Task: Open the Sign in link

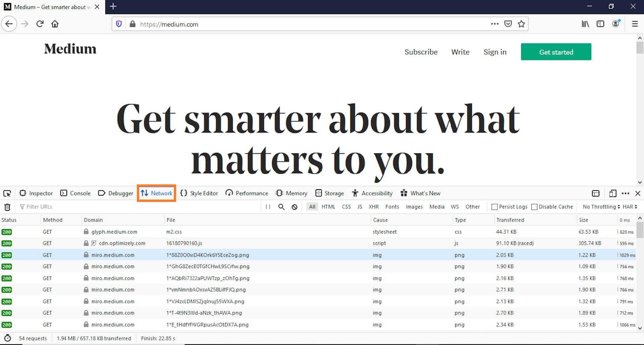Action: pyautogui.click(x=495, y=52)
